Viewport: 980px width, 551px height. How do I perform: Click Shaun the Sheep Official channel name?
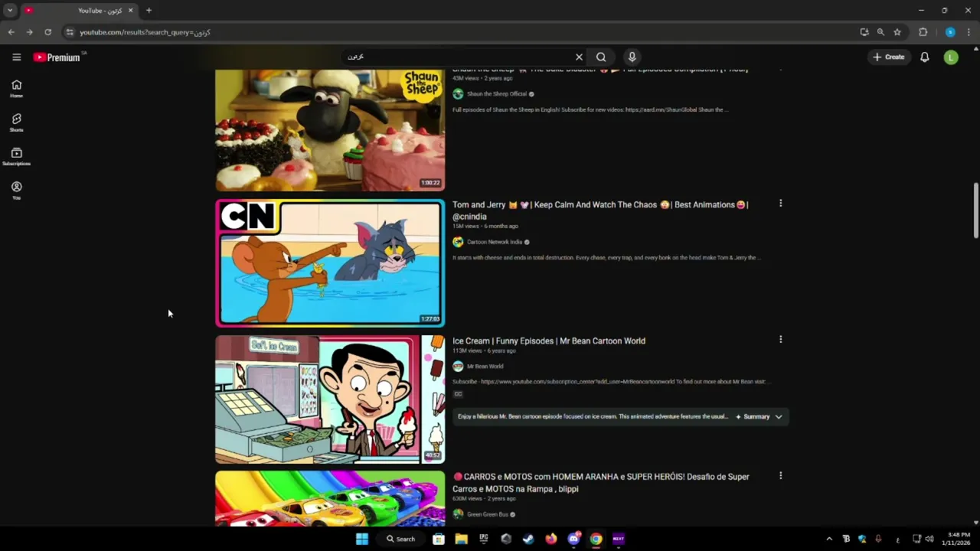pos(497,93)
